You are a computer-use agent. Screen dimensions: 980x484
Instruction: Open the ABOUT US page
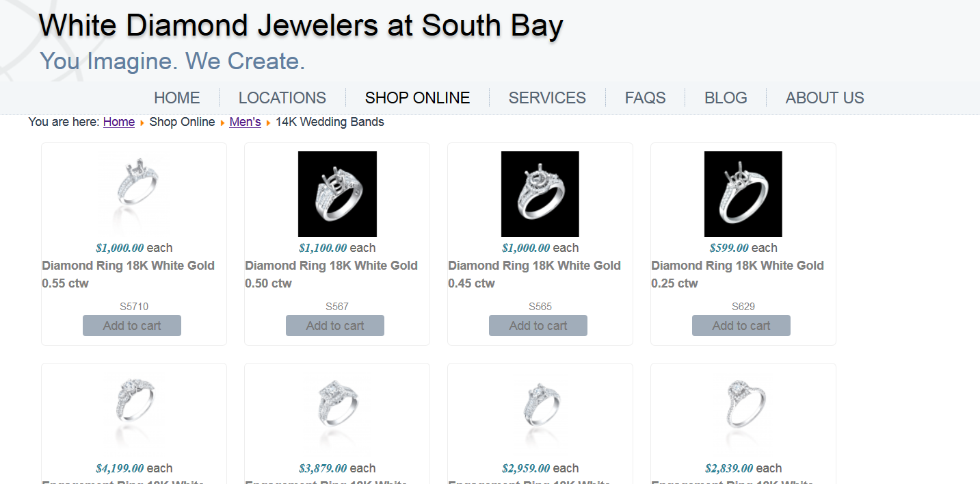point(825,98)
